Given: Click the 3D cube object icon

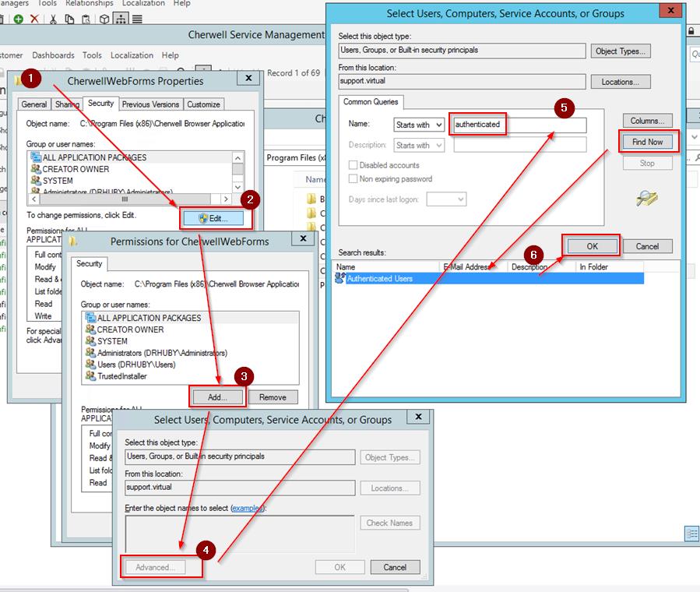Looking at the screenshot, I should [x=104, y=19].
